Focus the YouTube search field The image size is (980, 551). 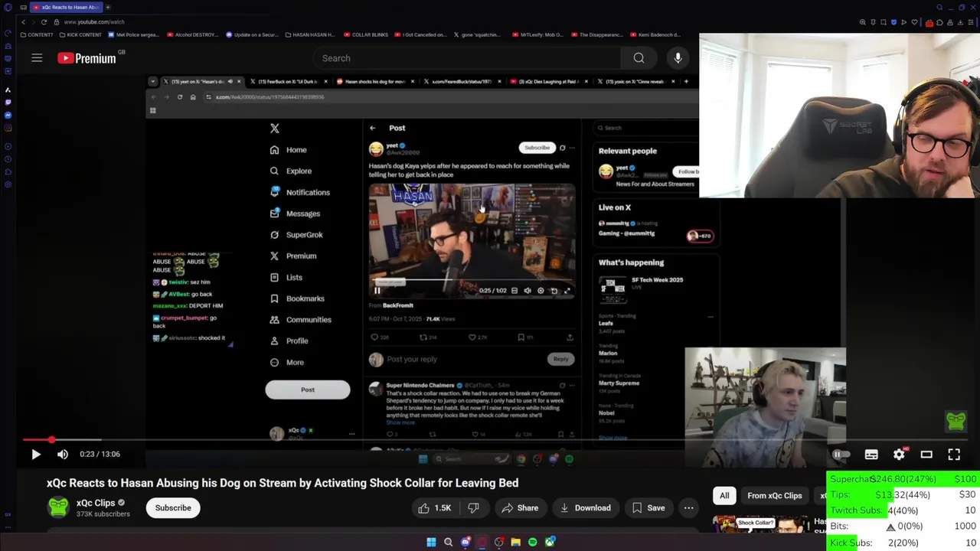467,58
